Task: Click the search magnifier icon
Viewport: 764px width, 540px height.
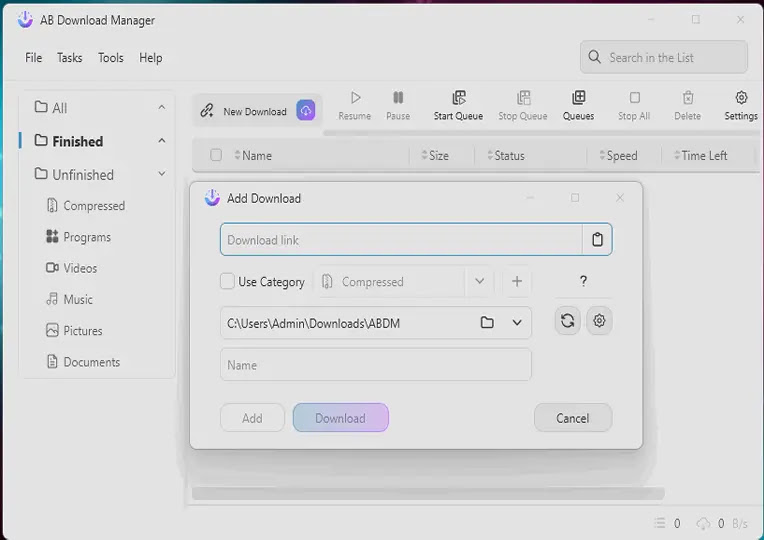Action: [594, 57]
